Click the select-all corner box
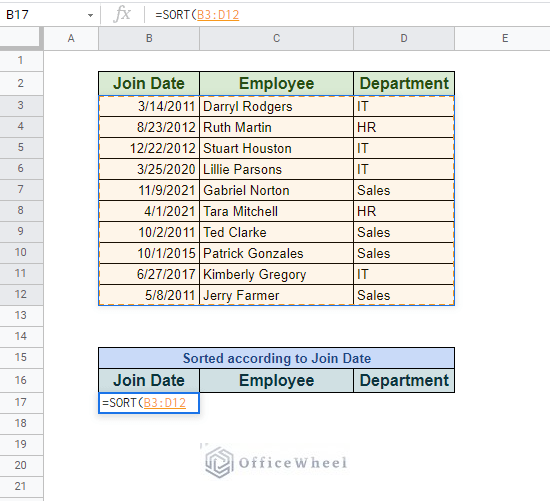The width and height of the screenshot is (550, 501). click(20, 37)
